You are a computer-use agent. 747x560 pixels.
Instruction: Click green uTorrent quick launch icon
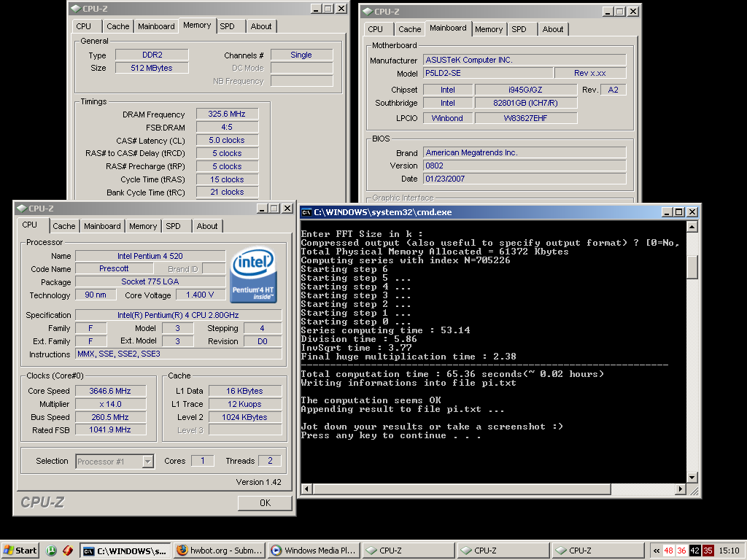[51, 551]
